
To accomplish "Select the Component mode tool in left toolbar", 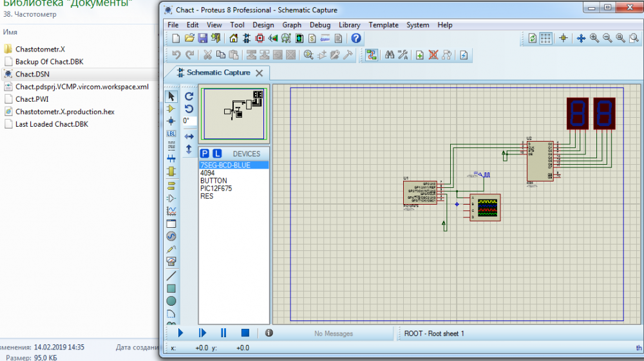I will [171, 109].
